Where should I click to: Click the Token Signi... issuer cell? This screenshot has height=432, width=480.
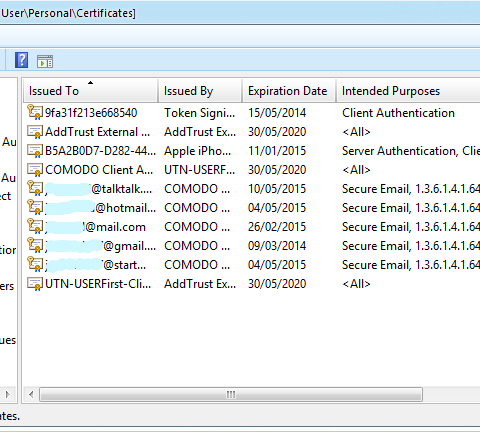(200, 113)
